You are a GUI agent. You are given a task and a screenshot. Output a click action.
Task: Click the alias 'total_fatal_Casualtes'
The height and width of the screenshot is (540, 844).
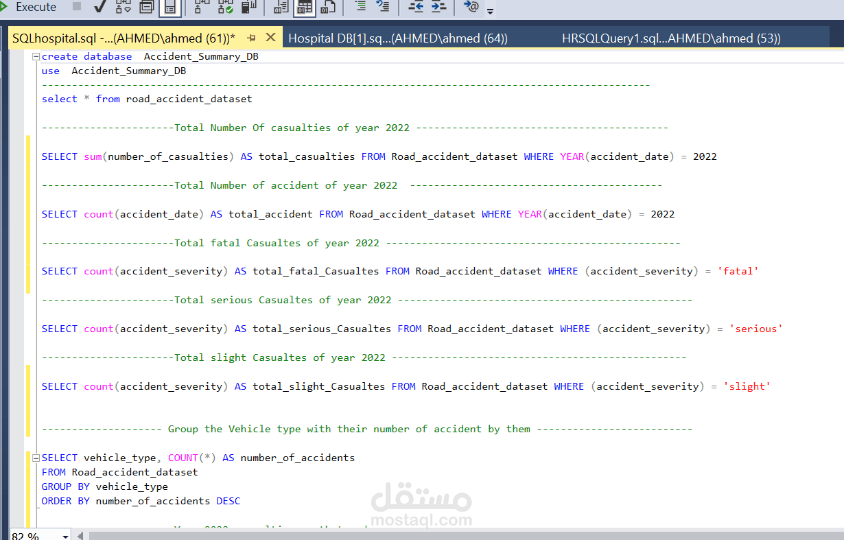(x=316, y=271)
